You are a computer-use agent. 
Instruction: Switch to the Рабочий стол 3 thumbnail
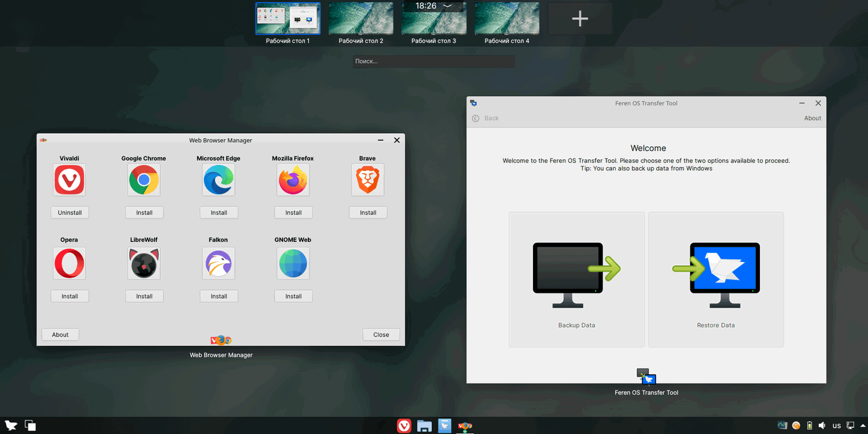pyautogui.click(x=433, y=19)
